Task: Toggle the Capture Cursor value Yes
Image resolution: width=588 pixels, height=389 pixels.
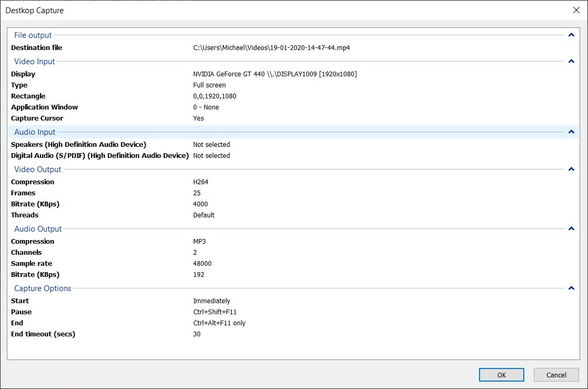Action: tap(198, 118)
